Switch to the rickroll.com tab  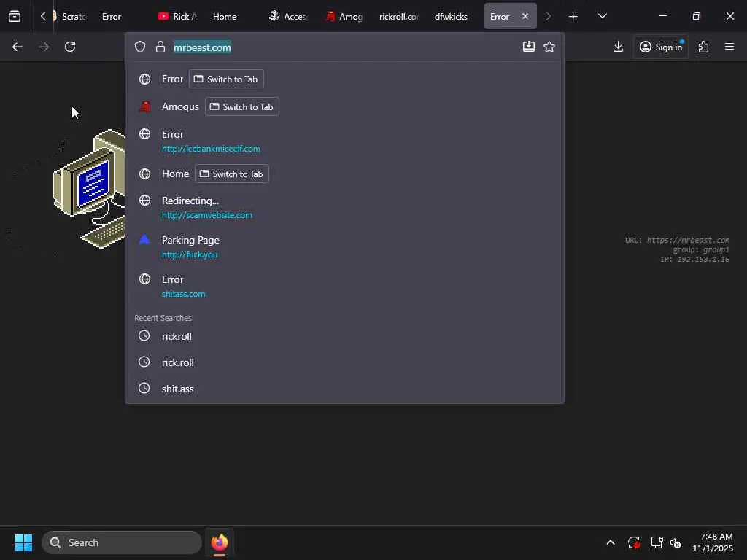399,16
